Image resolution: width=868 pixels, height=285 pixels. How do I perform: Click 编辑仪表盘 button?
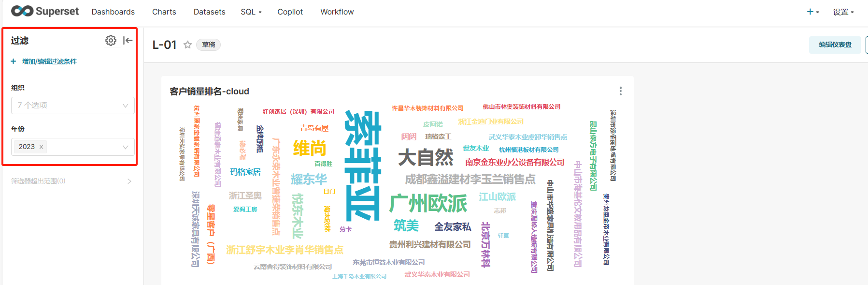click(x=835, y=45)
